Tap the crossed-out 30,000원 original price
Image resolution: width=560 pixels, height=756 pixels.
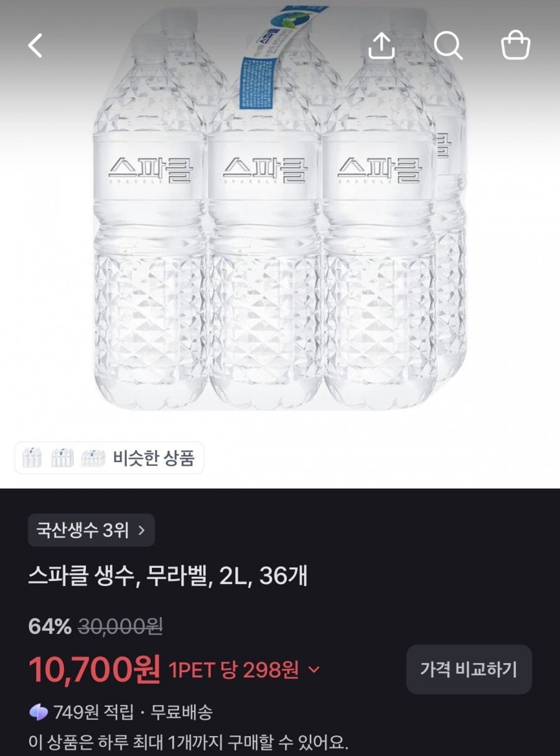point(120,626)
